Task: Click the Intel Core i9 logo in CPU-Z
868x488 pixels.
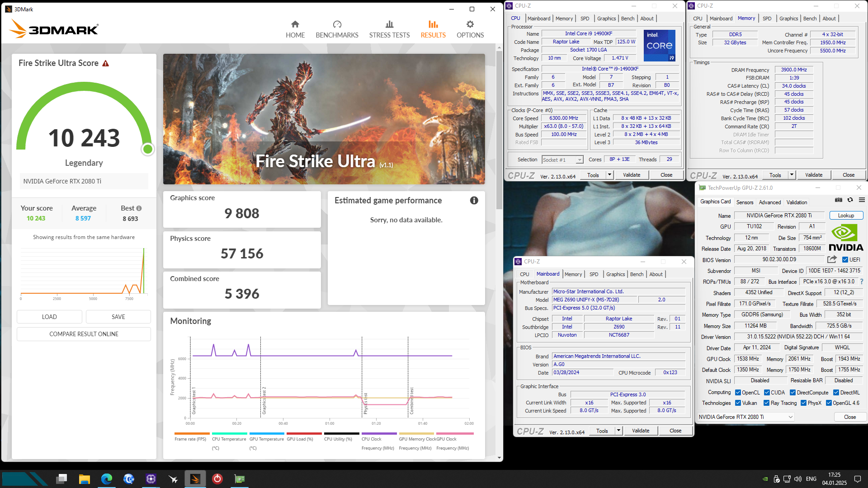Action: coord(659,45)
